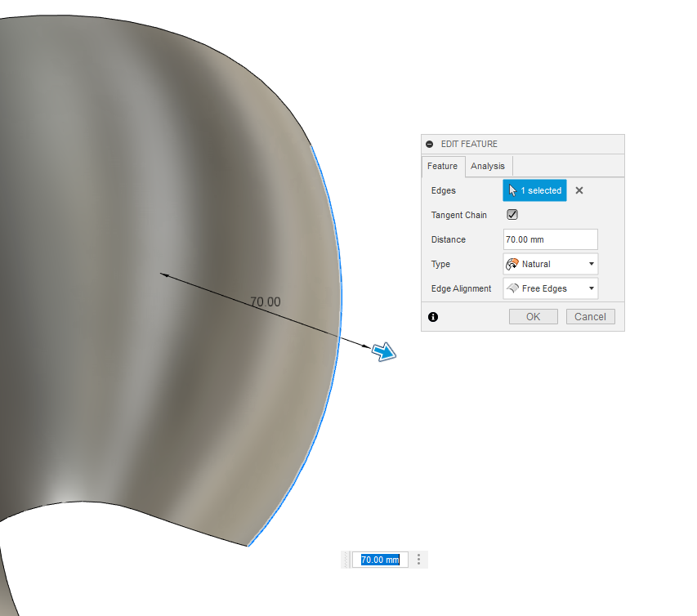
Task: Click the drag handle on the floating distance toolbar
Action: click(x=346, y=560)
